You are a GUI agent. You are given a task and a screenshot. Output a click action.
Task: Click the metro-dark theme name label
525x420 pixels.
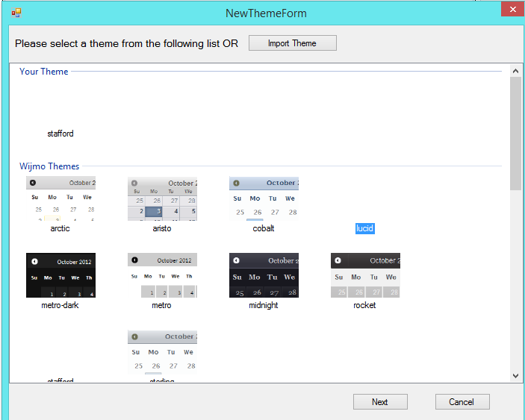(x=60, y=305)
